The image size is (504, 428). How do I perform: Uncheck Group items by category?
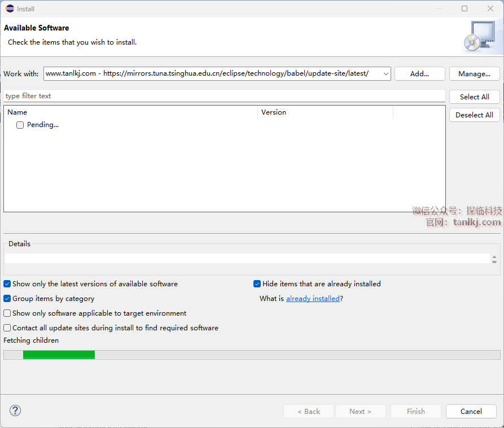coord(7,299)
